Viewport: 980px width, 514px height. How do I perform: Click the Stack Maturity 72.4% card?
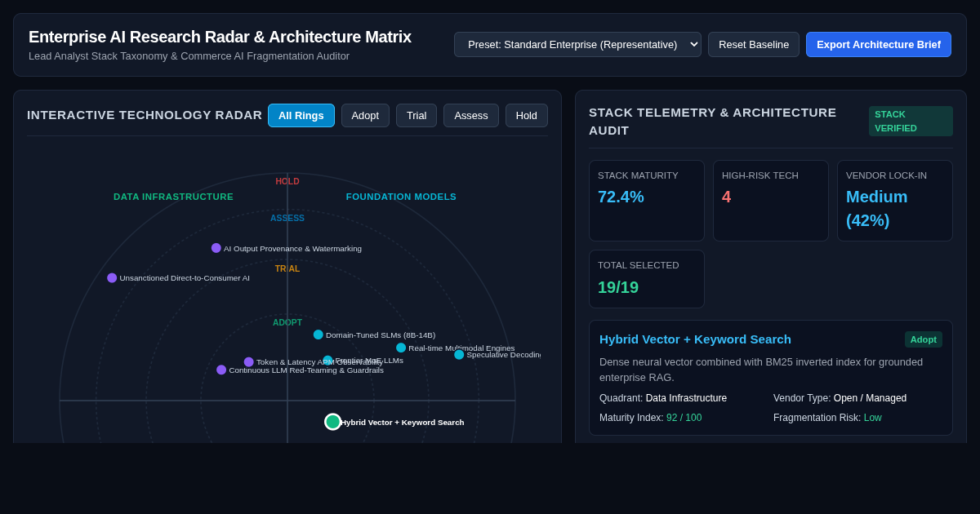tap(647, 201)
